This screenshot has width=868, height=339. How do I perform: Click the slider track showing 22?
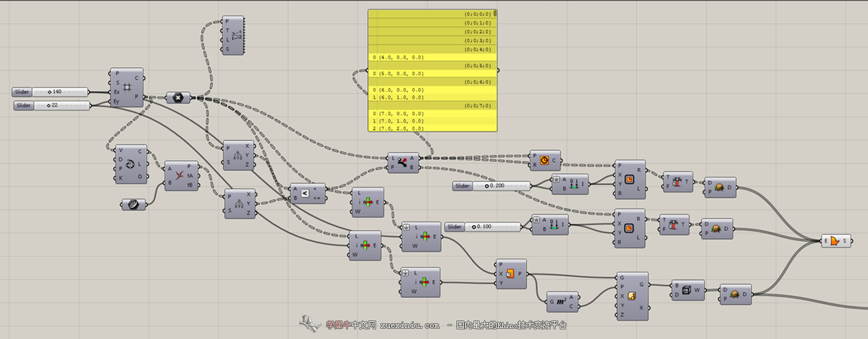62,105
